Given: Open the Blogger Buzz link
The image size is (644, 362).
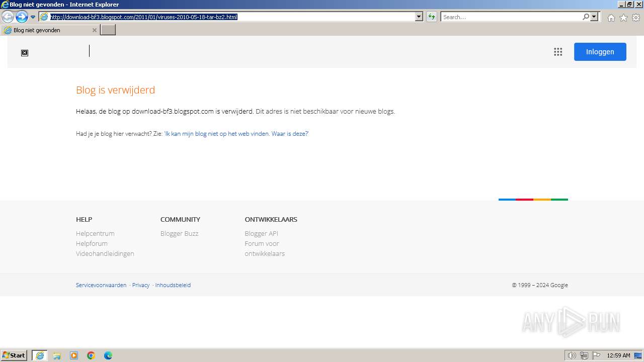Looking at the screenshot, I should 180,233.
